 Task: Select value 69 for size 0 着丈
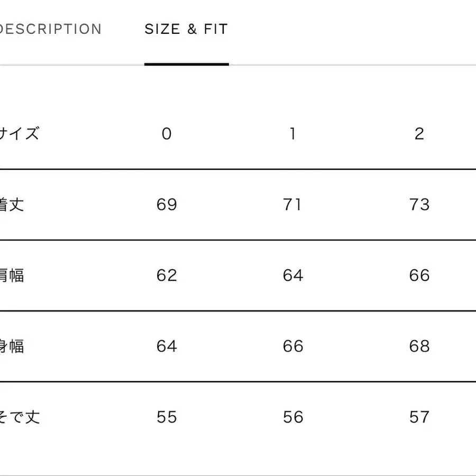click(x=167, y=205)
